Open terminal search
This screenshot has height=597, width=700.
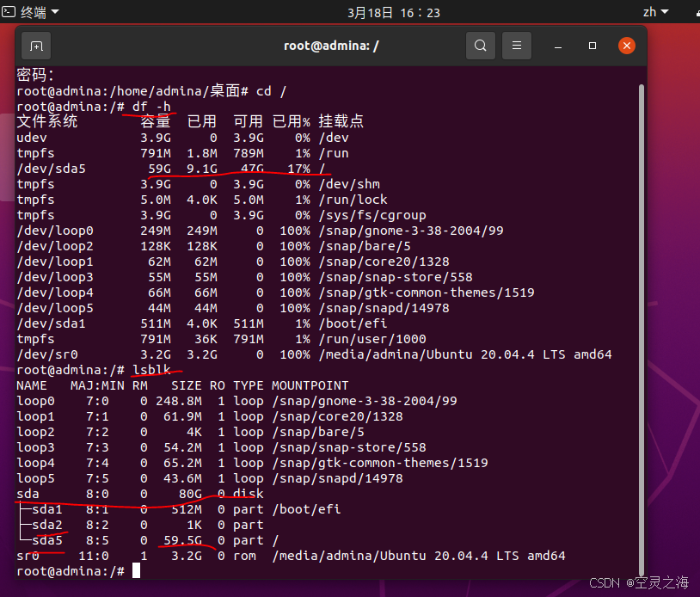(x=481, y=46)
